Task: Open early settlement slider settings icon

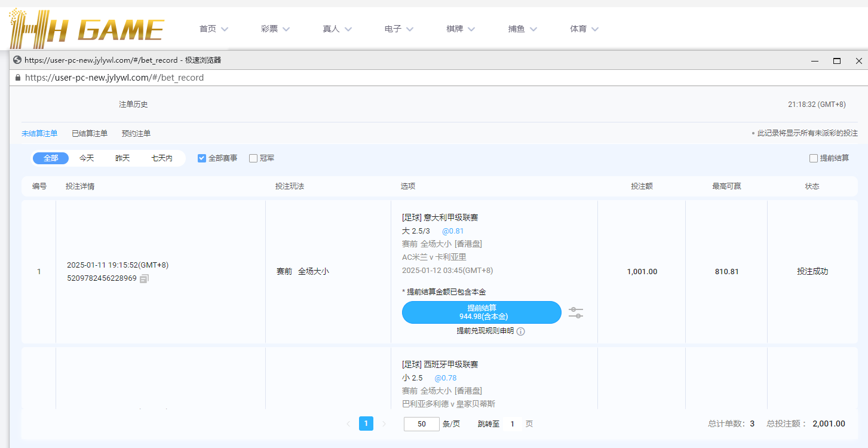Action: (575, 312)
